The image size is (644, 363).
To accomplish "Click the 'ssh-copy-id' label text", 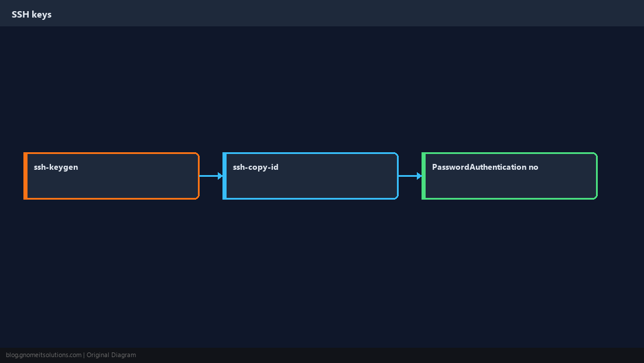I will tap(255, 167).
